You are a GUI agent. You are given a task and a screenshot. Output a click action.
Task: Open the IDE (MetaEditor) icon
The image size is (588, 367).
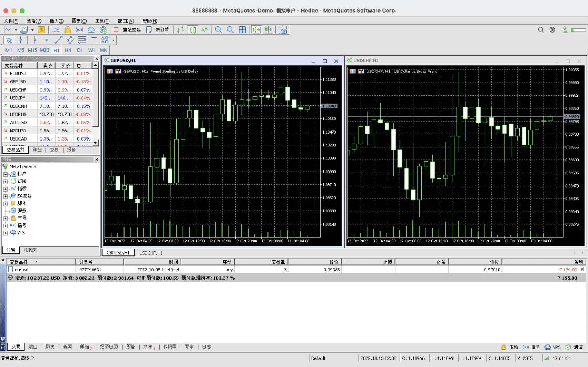tap(56, 30)
